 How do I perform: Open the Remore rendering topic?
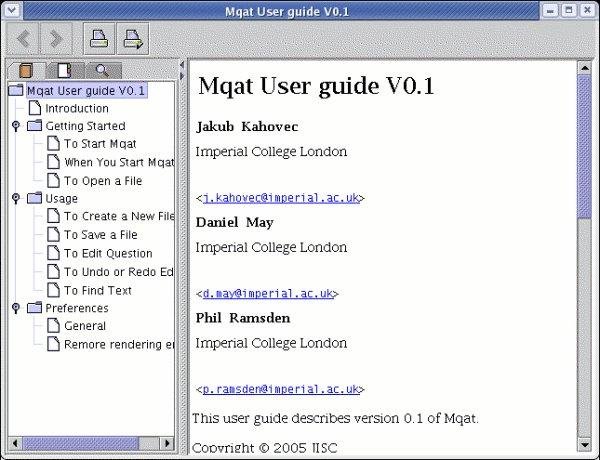[119, 344]
